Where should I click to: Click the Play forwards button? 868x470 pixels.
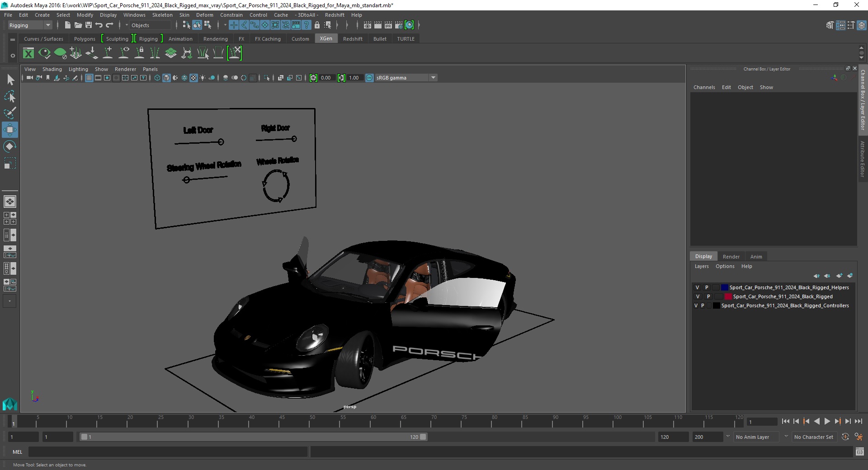(827, 421)
